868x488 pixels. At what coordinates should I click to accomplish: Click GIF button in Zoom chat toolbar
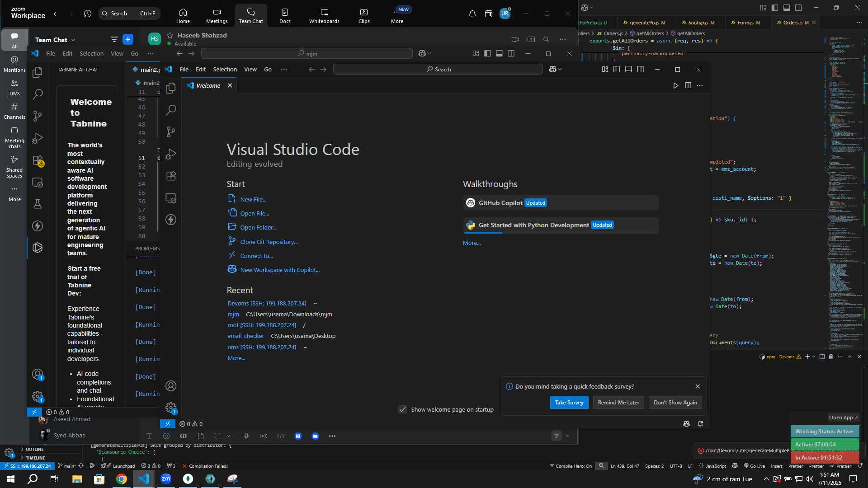coord(184,436)
